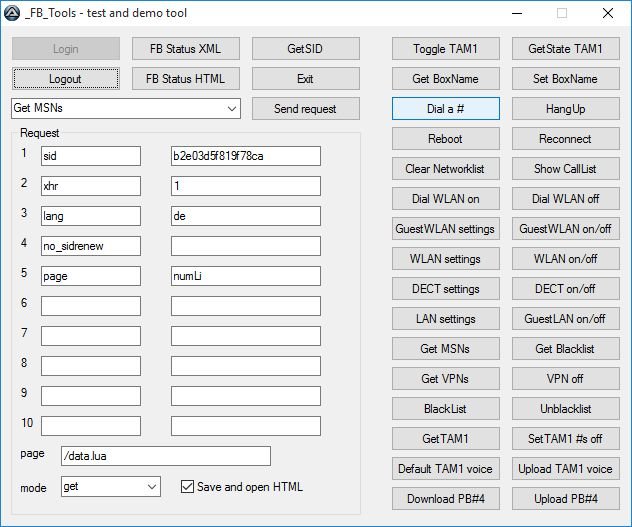
Task: Click Get BoxName button
Action: (446, 79)
